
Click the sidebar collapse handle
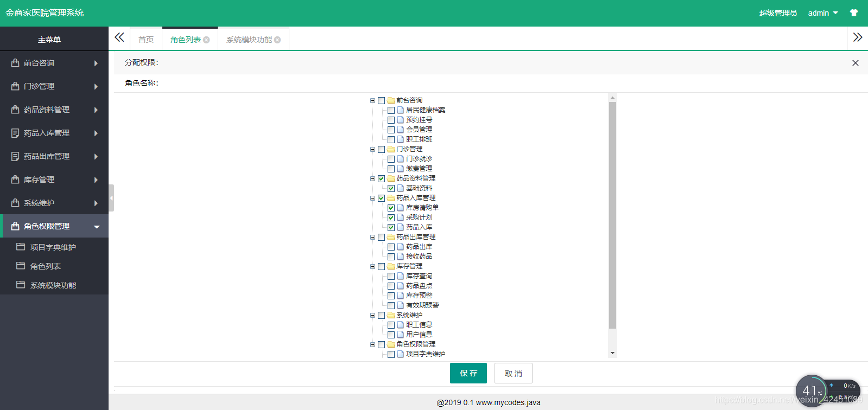point(111,198)
